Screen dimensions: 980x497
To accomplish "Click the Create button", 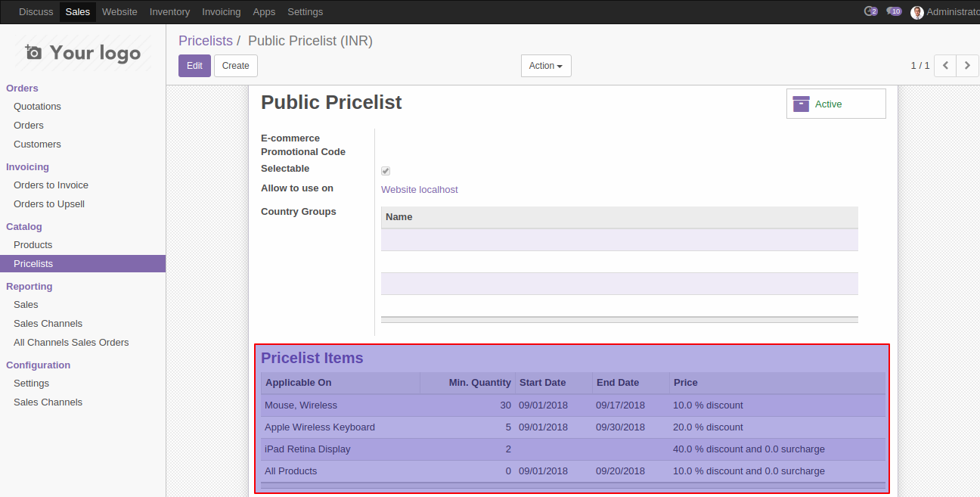I will point(235,66).
